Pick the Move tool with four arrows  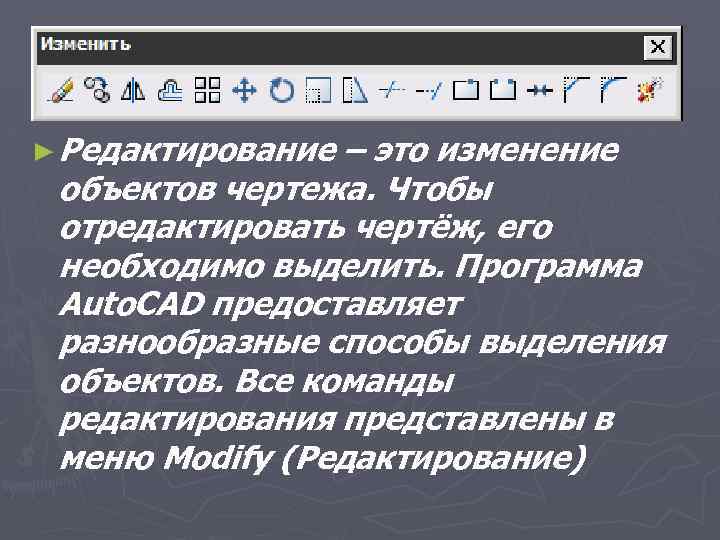(244, 90)
